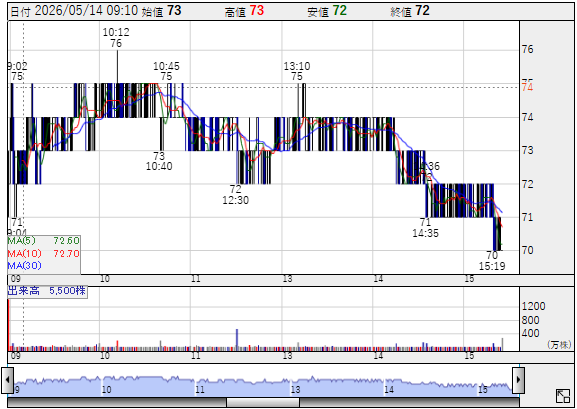Screen dimensions: 577x409
Task: Click the 13 hour marker in the range navigator
Action: pyautogui.click(x=296, y=389)
